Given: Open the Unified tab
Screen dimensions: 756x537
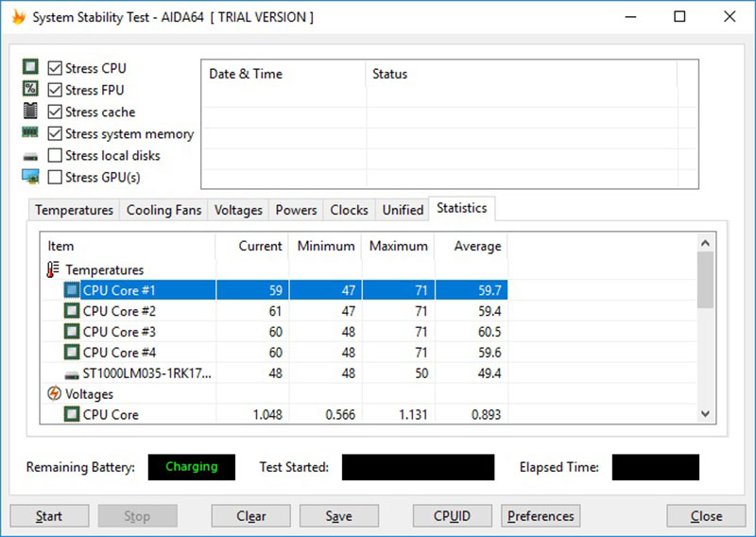Looking at the screenshot, I should point(403,210).
